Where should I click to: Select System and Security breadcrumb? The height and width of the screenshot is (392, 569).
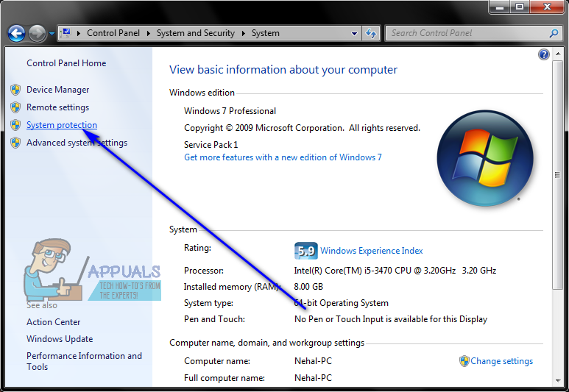pyautogui.click(x=196, y=33)
